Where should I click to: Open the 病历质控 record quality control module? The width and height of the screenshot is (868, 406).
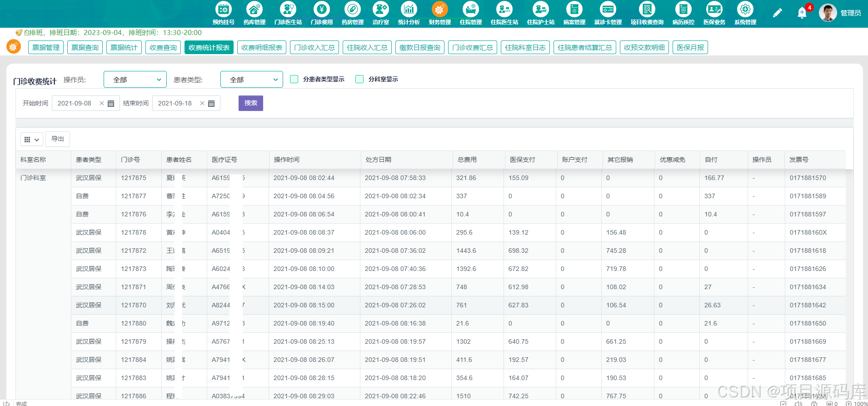point(683,13)
